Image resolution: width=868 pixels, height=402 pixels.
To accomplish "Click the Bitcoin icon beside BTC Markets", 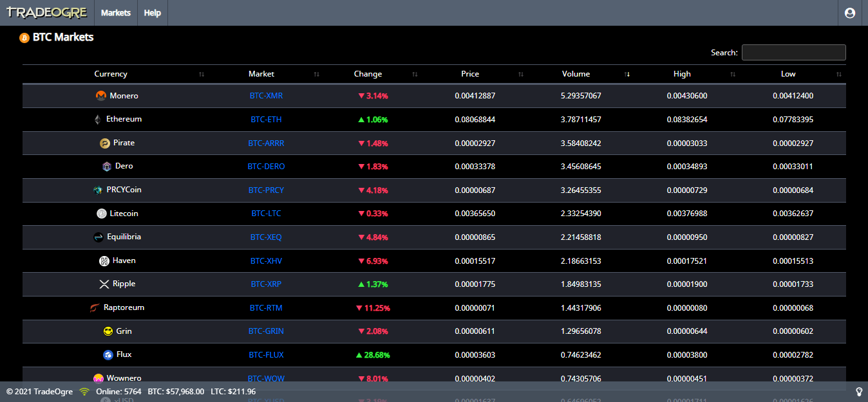I will click(x=24, y=38).
